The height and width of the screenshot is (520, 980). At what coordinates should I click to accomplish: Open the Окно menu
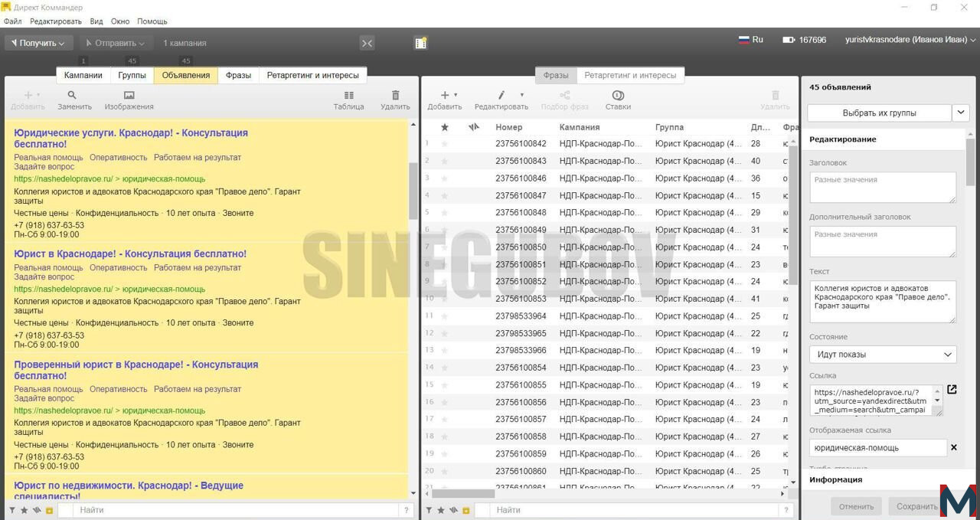[x=120, y=21]
